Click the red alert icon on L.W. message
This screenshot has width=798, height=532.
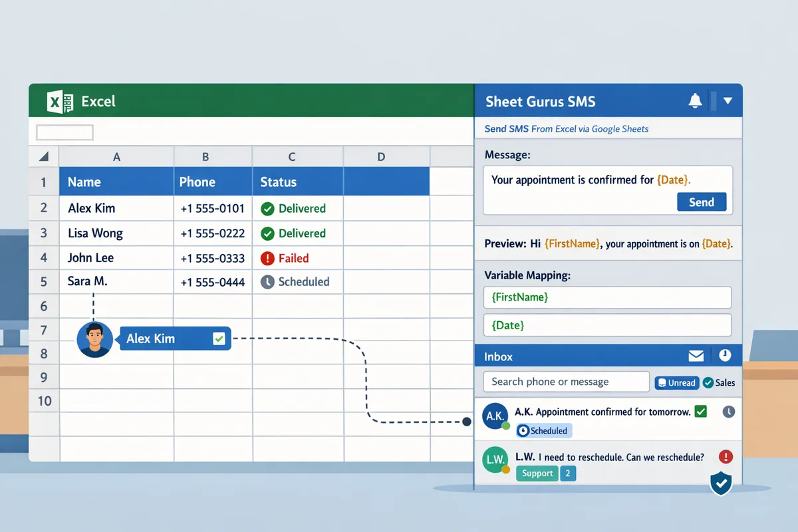pos(726,457)
